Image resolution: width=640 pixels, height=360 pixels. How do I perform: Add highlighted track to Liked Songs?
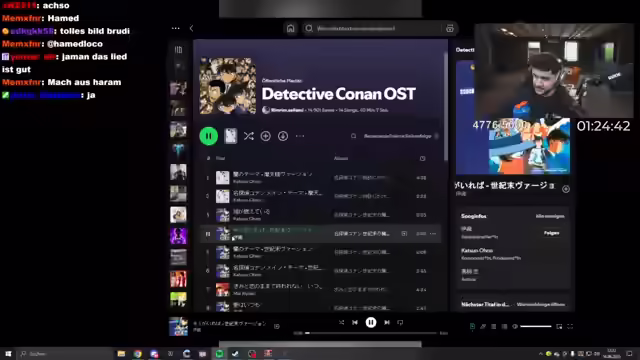coord(404,234)
